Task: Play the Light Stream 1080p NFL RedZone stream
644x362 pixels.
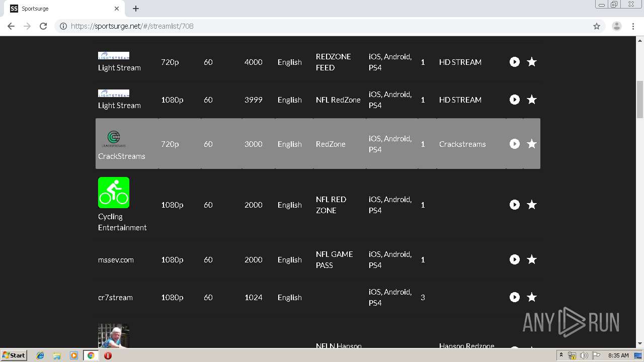Action: tap(514, 100)
